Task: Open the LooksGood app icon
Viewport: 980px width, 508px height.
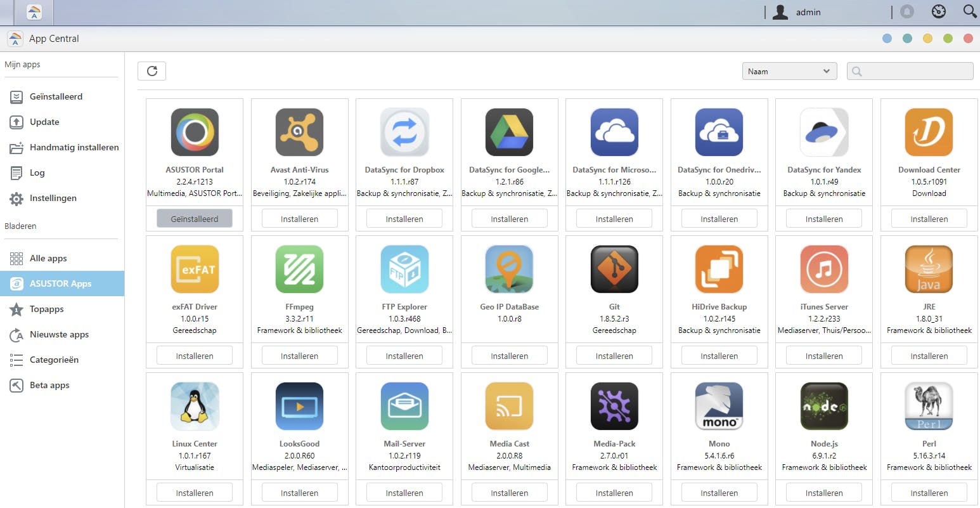Action: pyautogui.click(x=300, y=406)
